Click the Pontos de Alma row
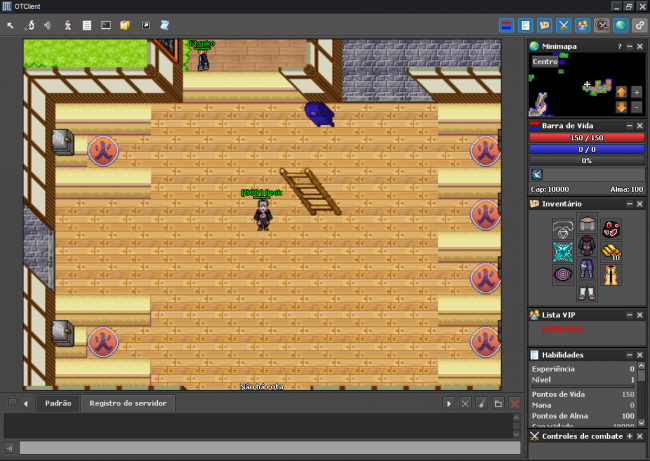 pos(583,416)
